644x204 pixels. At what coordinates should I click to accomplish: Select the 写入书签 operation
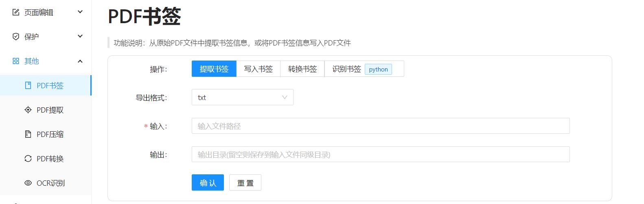tap(258, 69)
